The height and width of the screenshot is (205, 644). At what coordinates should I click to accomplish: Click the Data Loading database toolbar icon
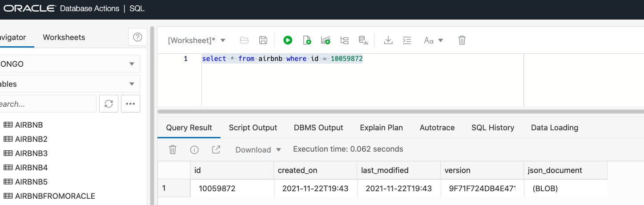363,40
